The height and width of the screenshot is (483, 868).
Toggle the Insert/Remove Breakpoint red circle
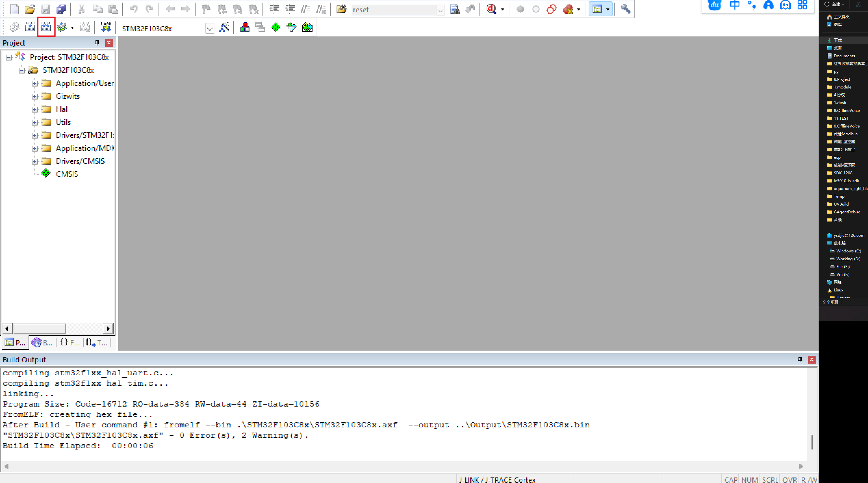coord(520,9)
